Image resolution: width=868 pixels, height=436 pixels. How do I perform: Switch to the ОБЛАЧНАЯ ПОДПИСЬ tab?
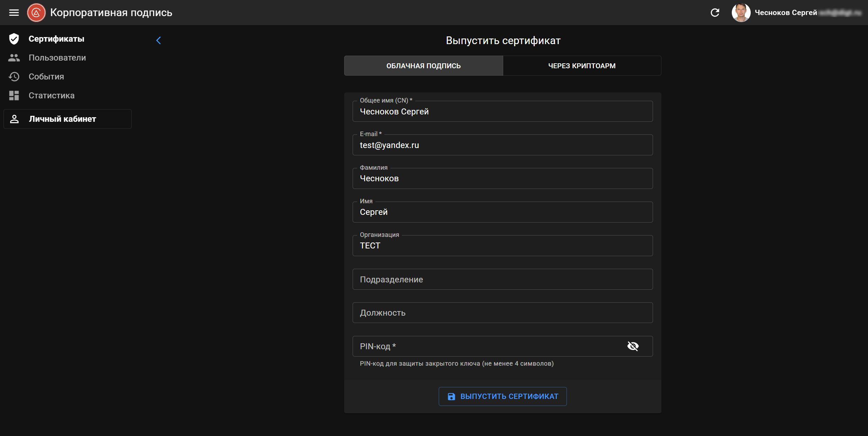coord(423,66)
